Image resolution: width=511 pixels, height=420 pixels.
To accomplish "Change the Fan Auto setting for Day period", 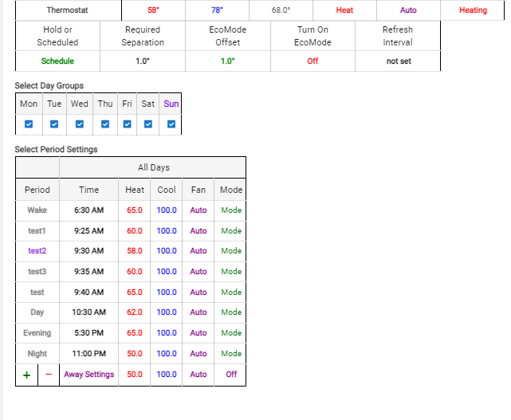I will [199, 312].
